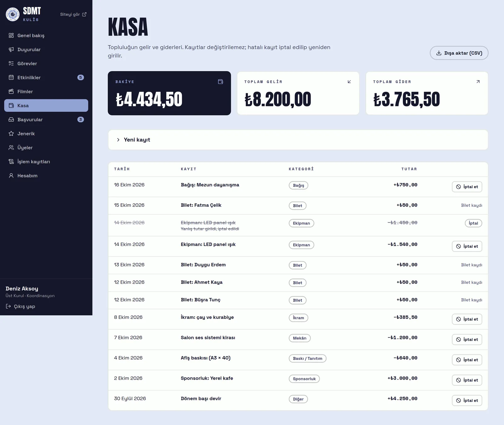Viewport: 504px width, 425px height.
Task: Click the external link icon beside Siteyi gör
Action: 84,15
